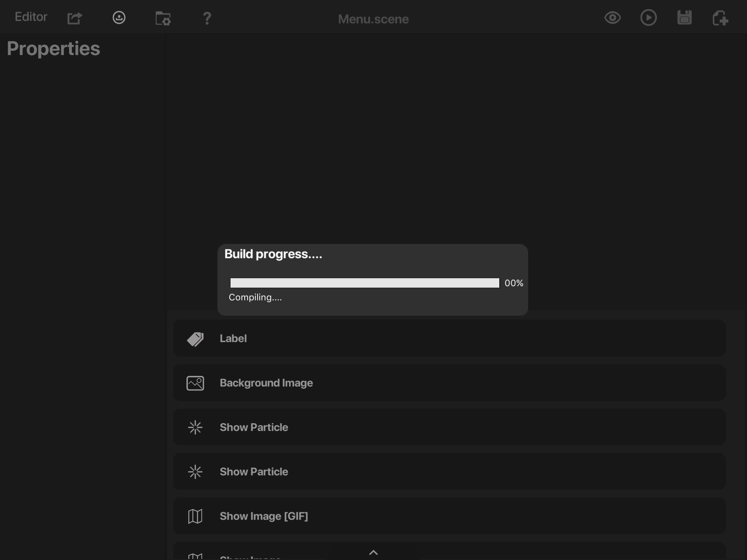
Task: Expand panel with bottom chevron up
Action: tap(373, 552)
